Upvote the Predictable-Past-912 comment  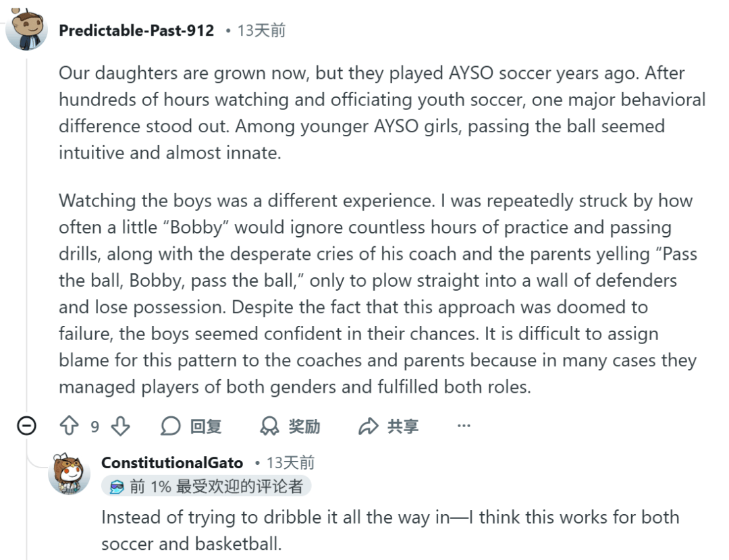tap(70, 426)
